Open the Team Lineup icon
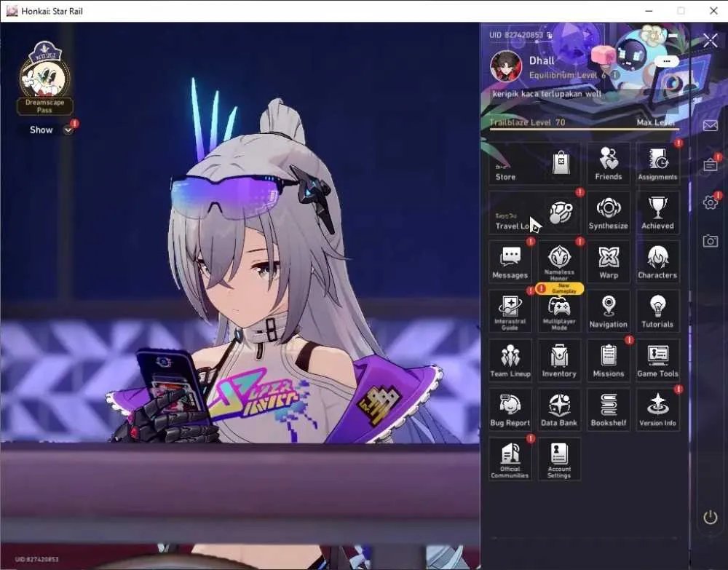Viewport: 728px width, 570px height. tap(510, 360)
